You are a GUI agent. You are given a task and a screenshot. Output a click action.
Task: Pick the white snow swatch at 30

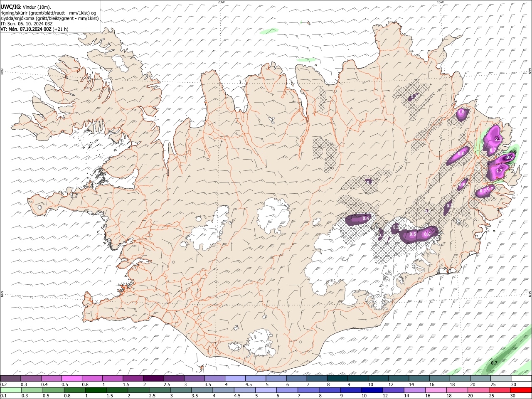(x=521, y=378)
